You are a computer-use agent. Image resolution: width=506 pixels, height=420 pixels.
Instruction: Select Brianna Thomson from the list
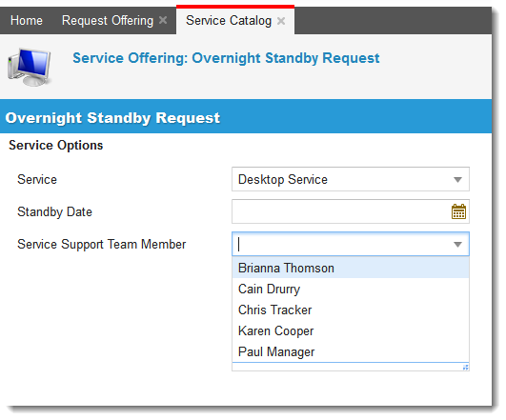click(x=351, y=268)
